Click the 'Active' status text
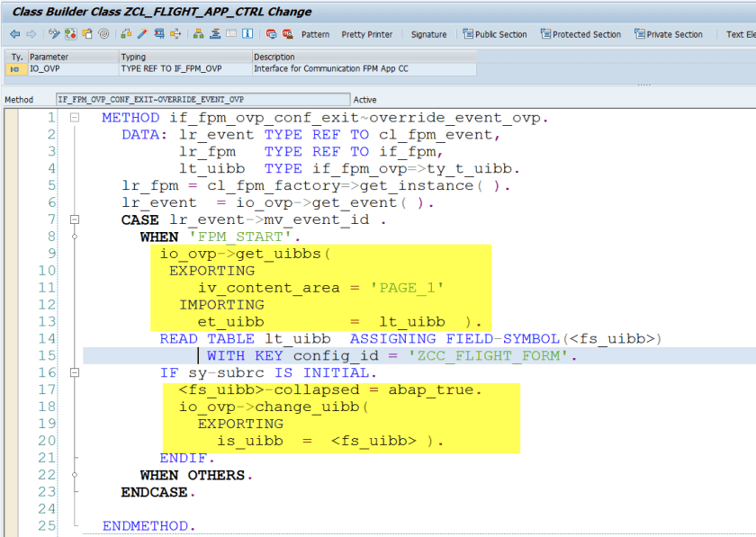Screen dimensions: 756x537 [x=364, y=100]
